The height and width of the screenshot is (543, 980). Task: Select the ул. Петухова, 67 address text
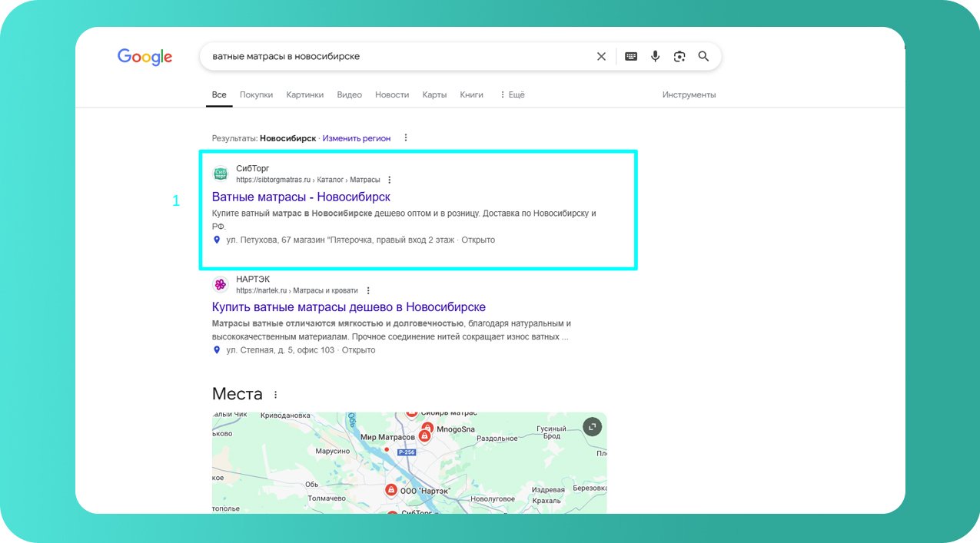(340, 240)
